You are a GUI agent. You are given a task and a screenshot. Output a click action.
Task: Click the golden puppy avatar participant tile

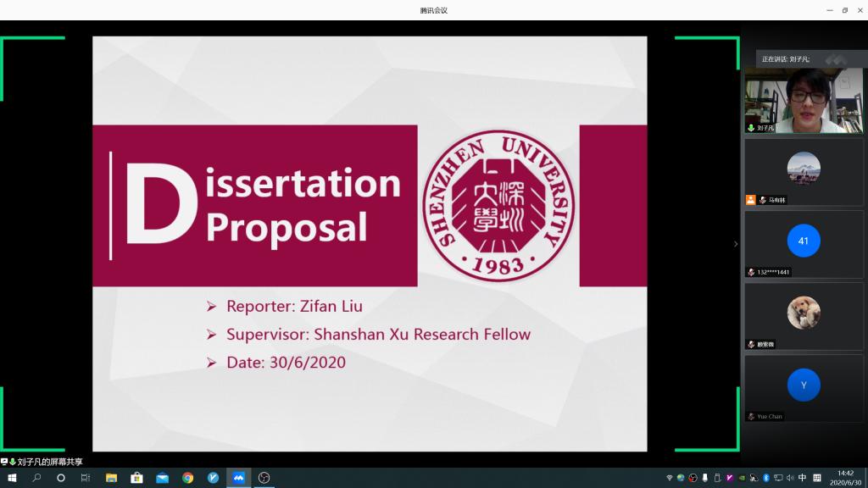tap(804, 315)
